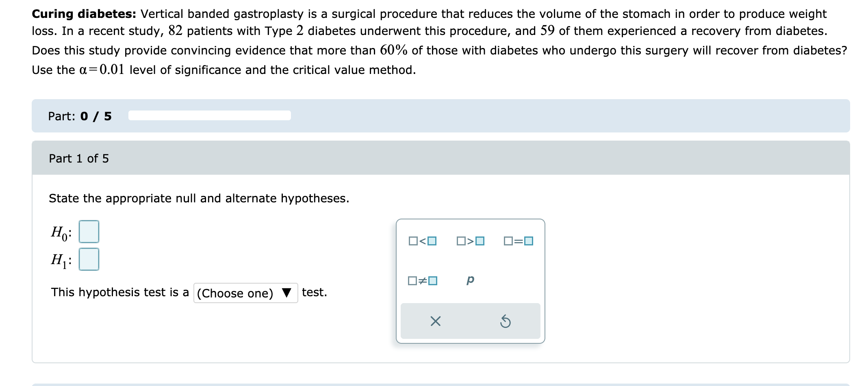Click the undo arrow in the symbol palette
The width and height of the screenshot is (868, 386).
[x=505, y=322]
